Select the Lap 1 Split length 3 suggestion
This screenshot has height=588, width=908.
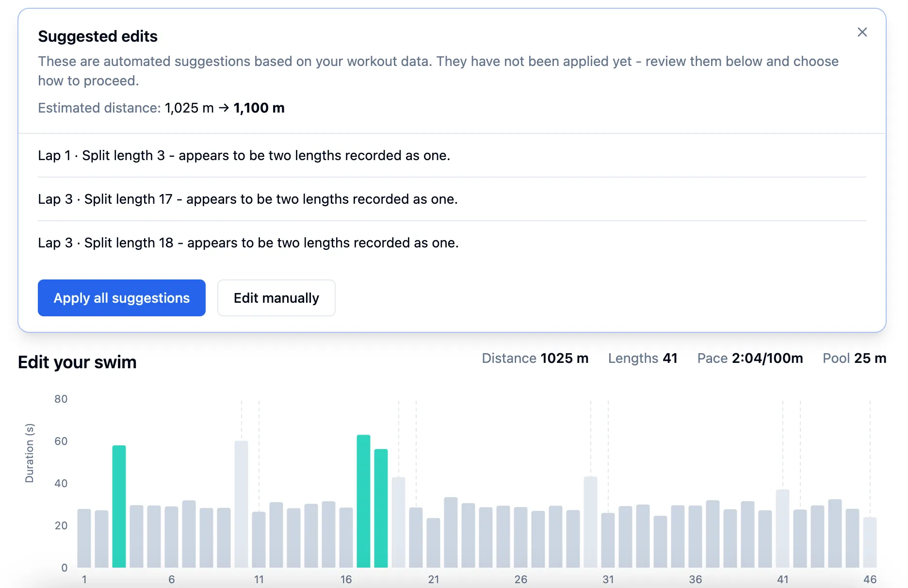pos(244,155)
